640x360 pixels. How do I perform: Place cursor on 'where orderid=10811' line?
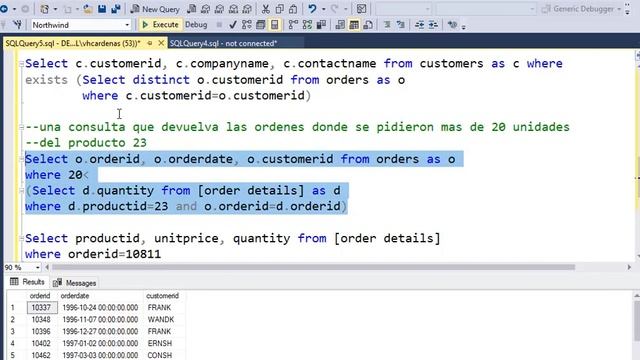93,254
